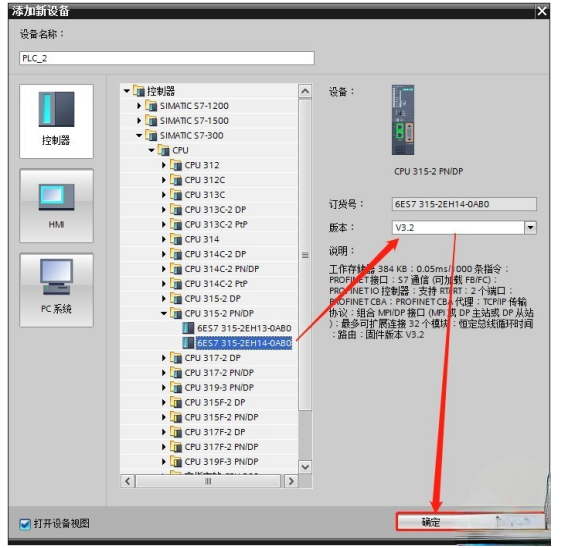Select the HMI device category icon

(56, 197)
